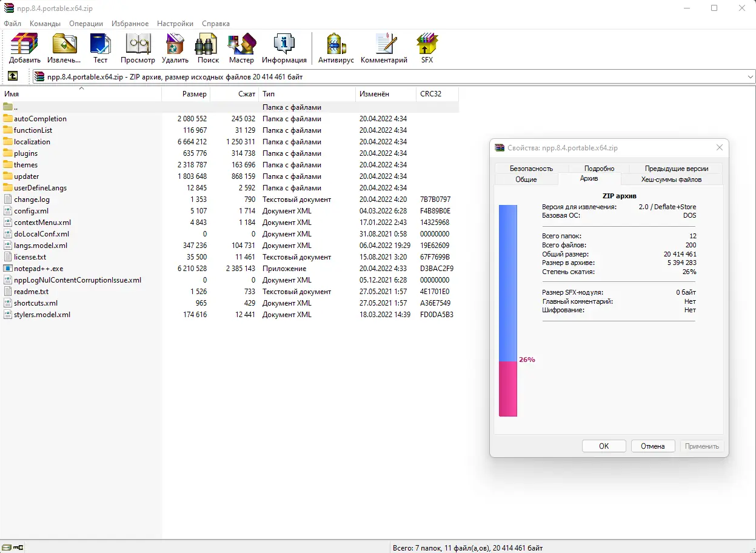Sort by the Тип column header
This screenshot has height=553, width=756.
[307, 94]
